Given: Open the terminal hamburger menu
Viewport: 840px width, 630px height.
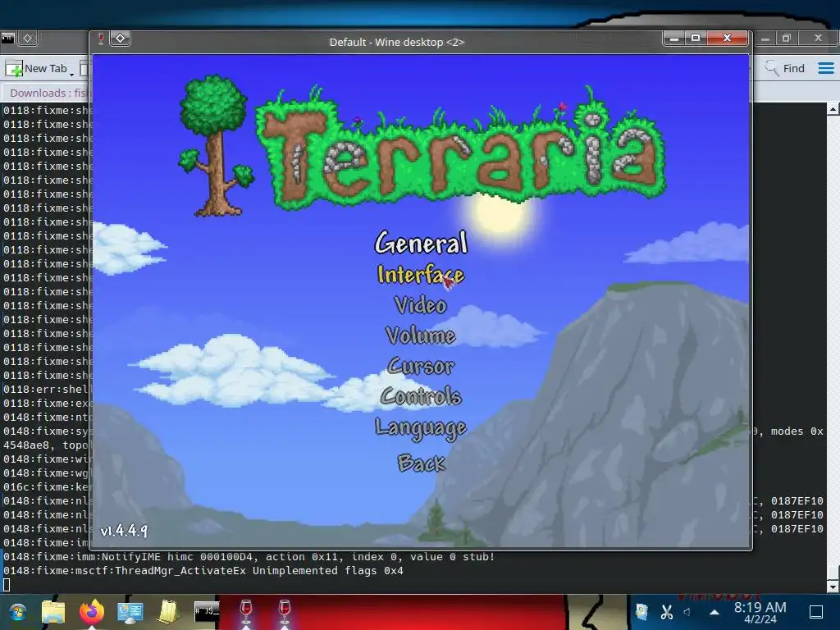Looking at the screenshot, I should (825, 69).
